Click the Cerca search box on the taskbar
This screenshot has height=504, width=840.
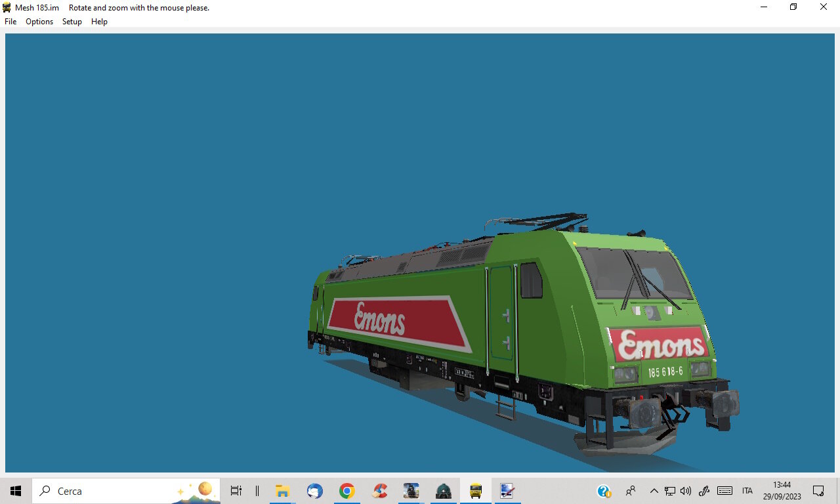click(126, 491)
